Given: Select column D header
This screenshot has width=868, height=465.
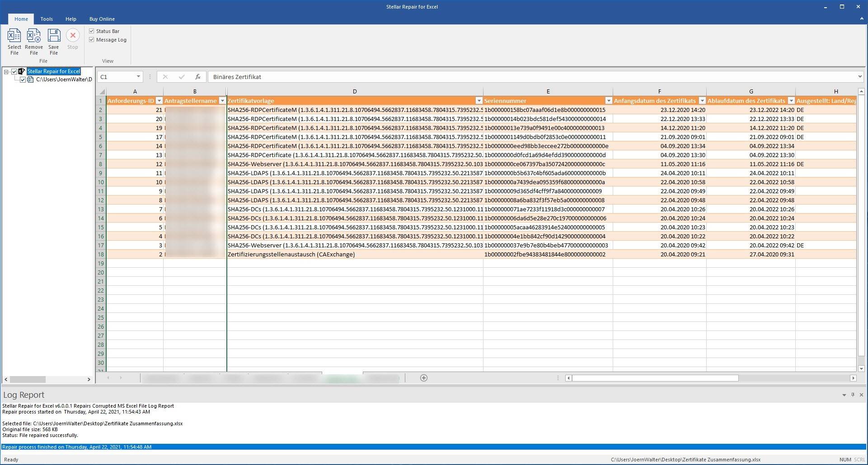Looking at the screenshot, I should (355, 92).
